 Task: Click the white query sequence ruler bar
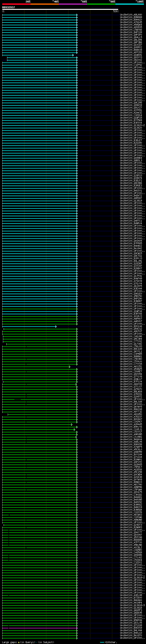coord(60,9)
